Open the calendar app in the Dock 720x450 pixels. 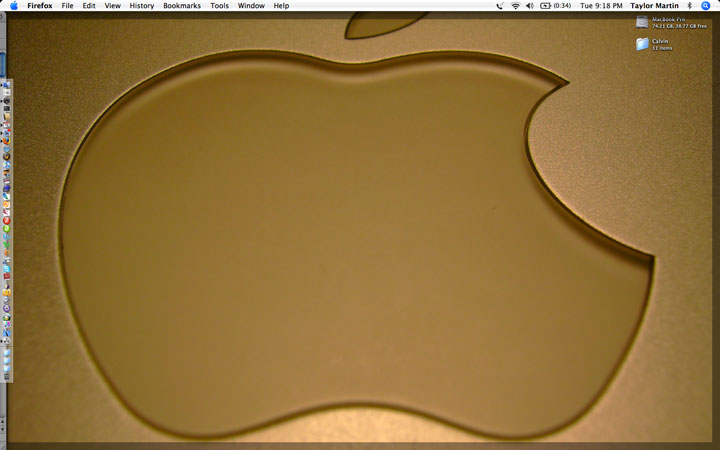pyautogui.click(x=7, y=125)
